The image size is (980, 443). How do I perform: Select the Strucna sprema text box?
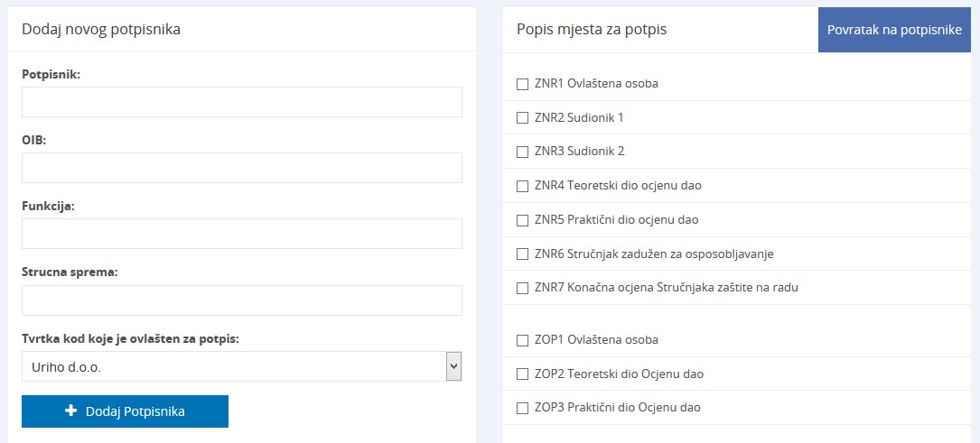pyautogui.click(x=242, y=300)
